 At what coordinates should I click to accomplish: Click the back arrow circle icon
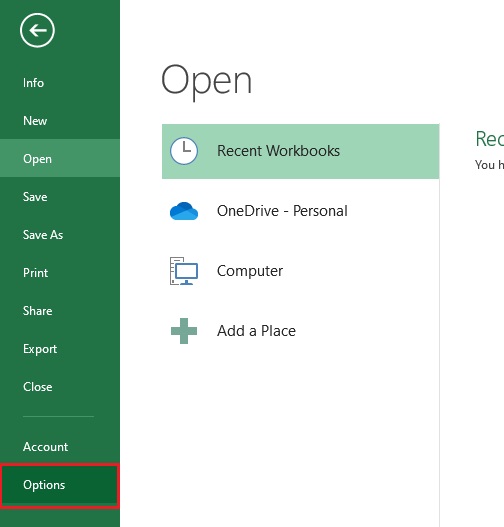pos(37,31)
